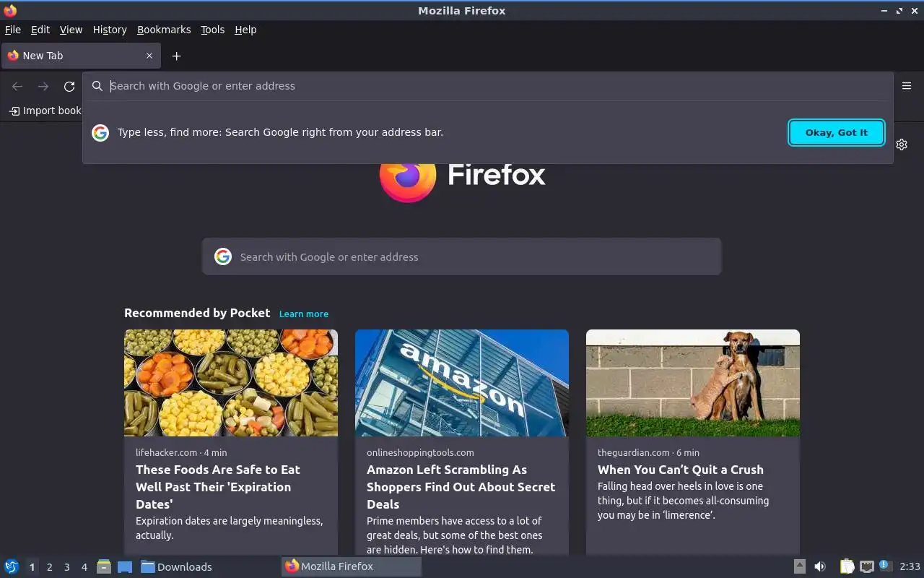The image size is (924, 578).
Task: Click the Okay, Got It button
Action: [837, 133]
